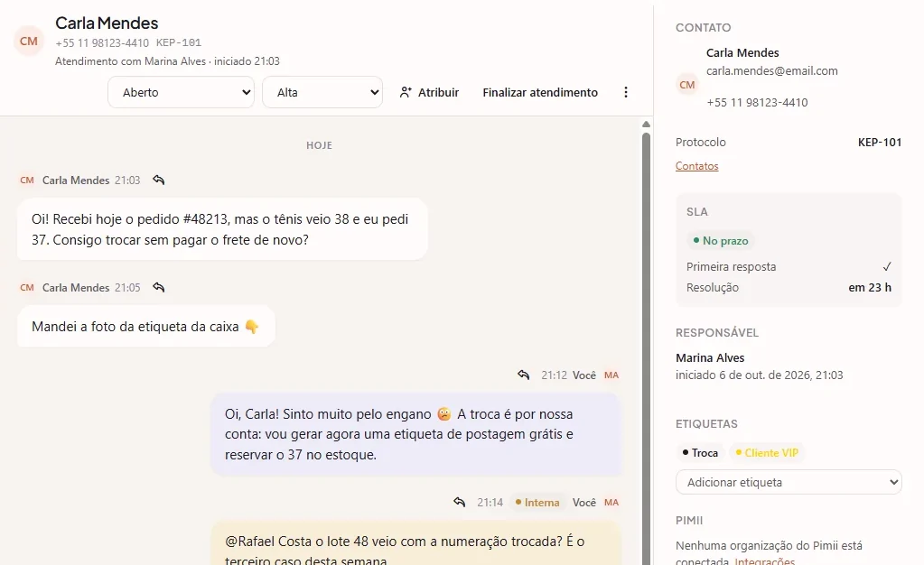Click the MA avatar on the 21:12 message
The image size is (924, 565).
pos(611,375)
